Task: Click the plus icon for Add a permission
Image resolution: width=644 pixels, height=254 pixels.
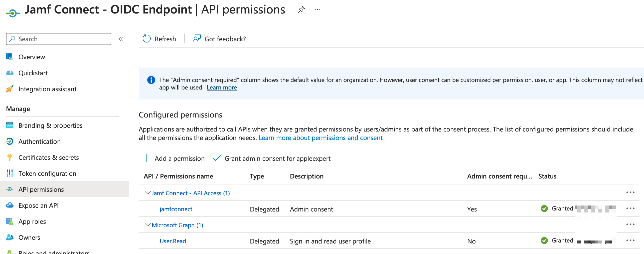Action: (x=146, y=158)
